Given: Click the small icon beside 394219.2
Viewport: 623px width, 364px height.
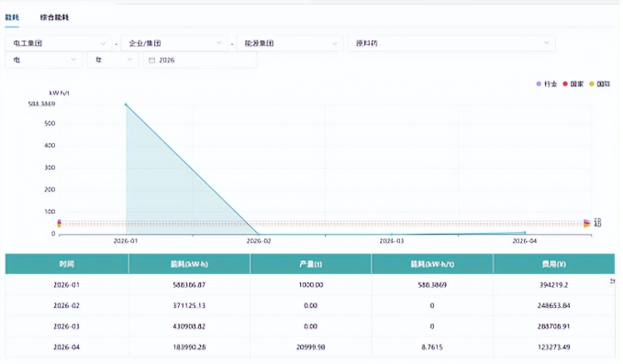Looking at the screenshot, I should pyautogui.click(x=613, y=281).
